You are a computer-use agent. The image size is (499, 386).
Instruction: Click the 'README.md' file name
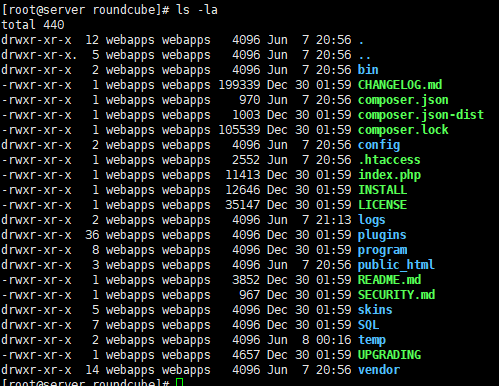click(x=389, y=280)
